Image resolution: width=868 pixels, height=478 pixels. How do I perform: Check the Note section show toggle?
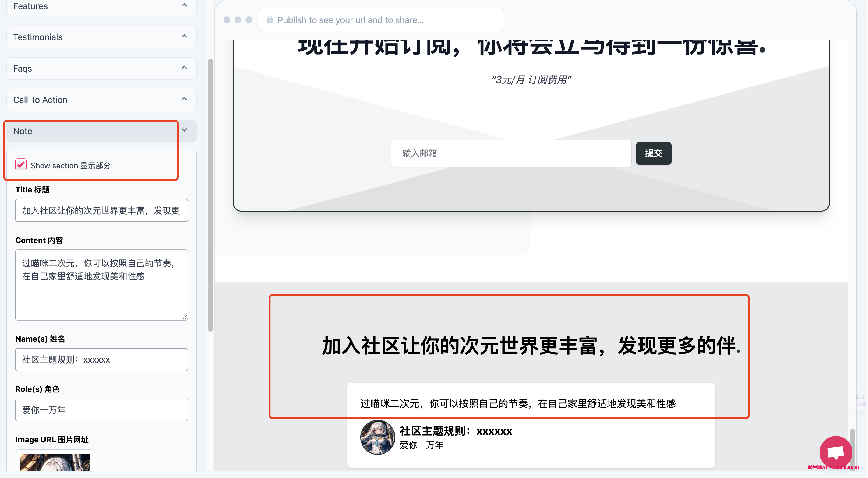pyautogui.click(x=21, y=165)
